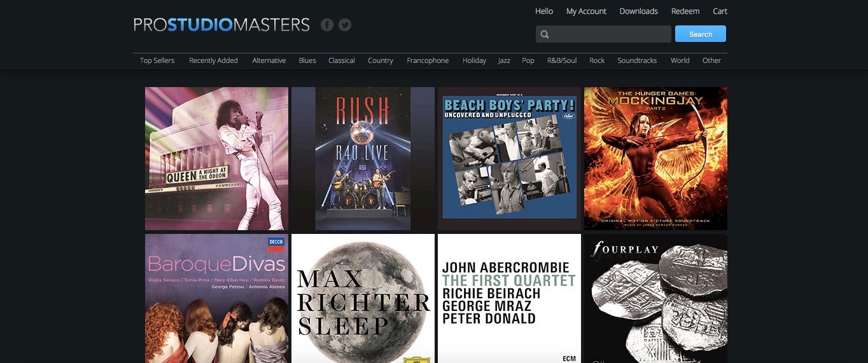This screenshot has width=868, height=363.
Task: Open the ProStudioMasters Twitter page icon
Action: (345, 25)
